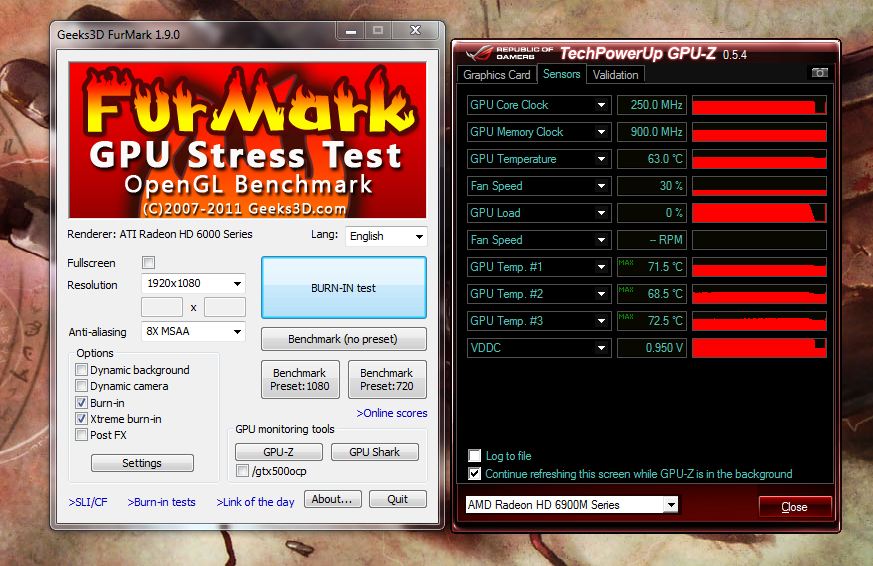Close the FurMark window with X

tap(415, 31)
